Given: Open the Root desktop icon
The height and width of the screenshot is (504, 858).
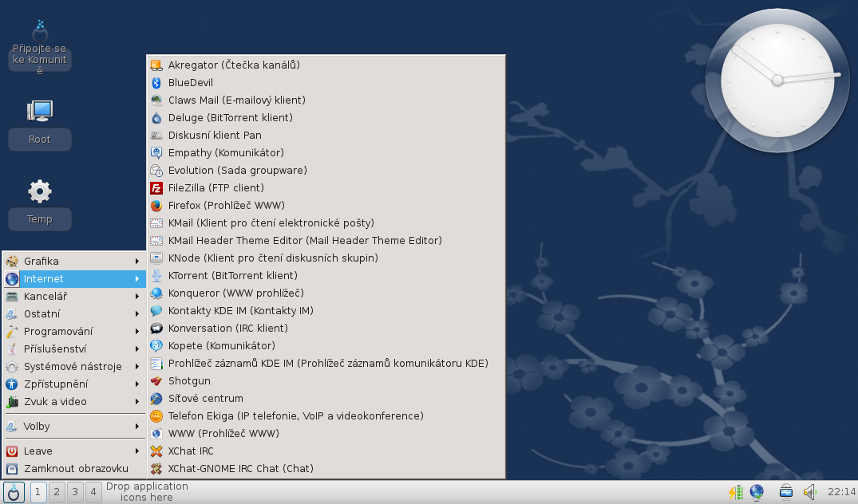Looking at the screenshot, I should [39, 111].
